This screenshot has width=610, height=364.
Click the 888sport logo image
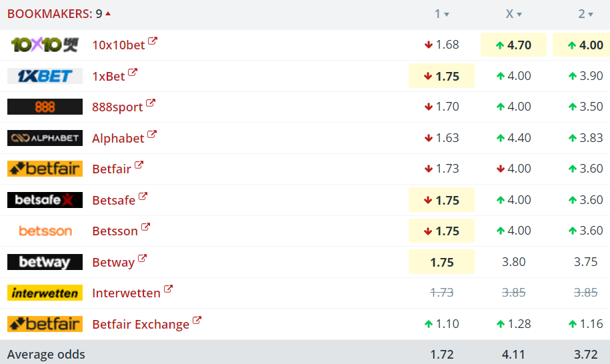pyautogui.click(x=45, y=107)
